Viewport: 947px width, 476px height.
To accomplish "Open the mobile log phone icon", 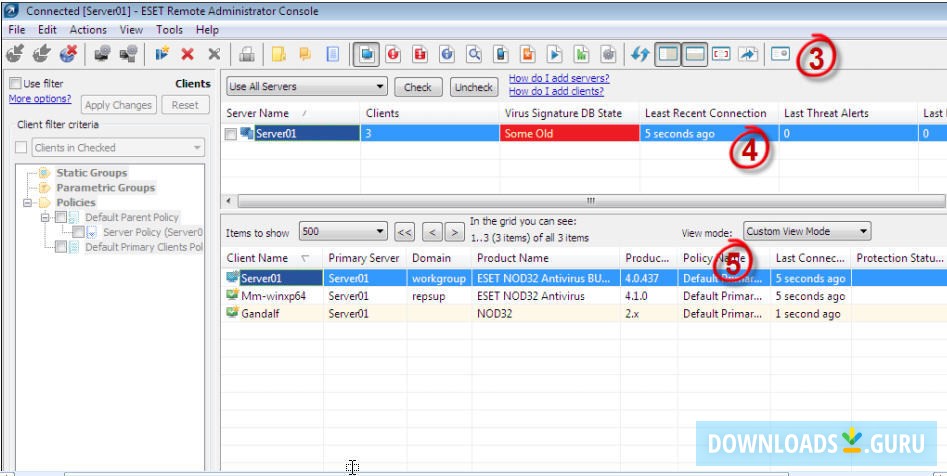I will [501, 54].
